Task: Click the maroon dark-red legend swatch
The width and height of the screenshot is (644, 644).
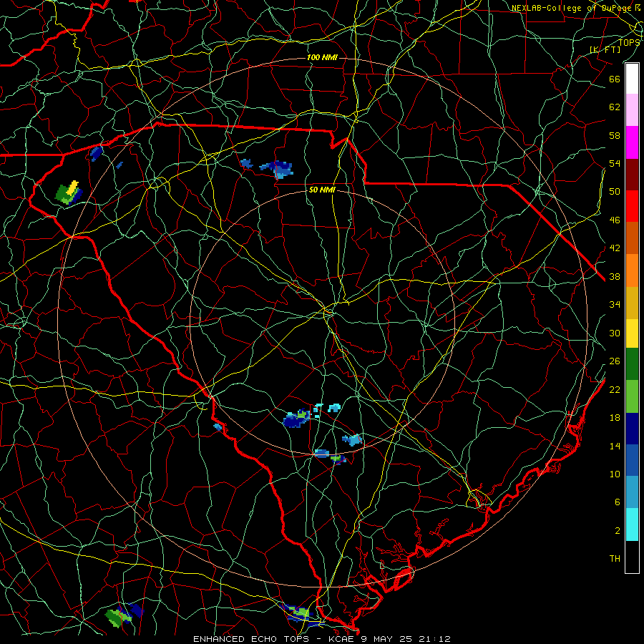Action: [632, 174]
